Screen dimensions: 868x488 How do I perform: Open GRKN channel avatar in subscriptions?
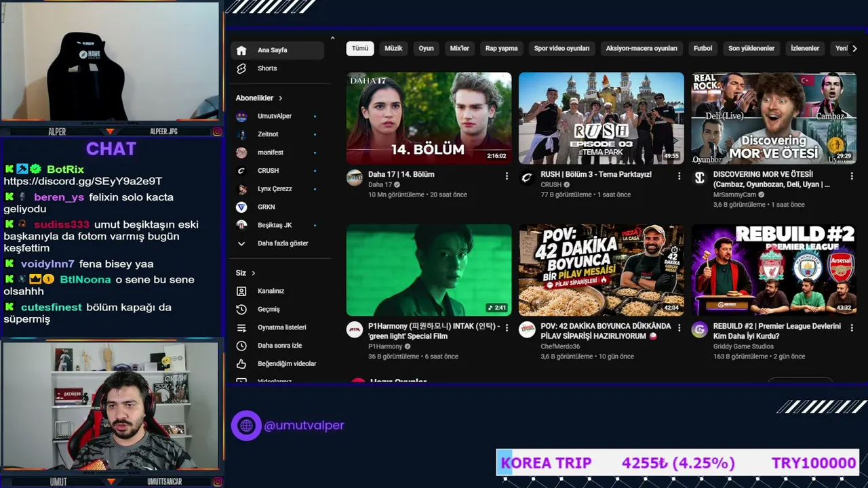(x=241, y=207)
